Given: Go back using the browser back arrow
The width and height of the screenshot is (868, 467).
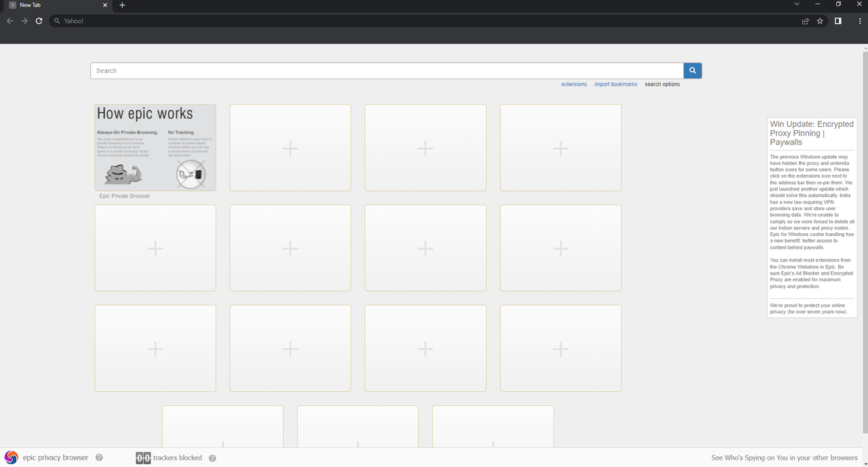Looking at the screenshot, I should pos(9,21).
